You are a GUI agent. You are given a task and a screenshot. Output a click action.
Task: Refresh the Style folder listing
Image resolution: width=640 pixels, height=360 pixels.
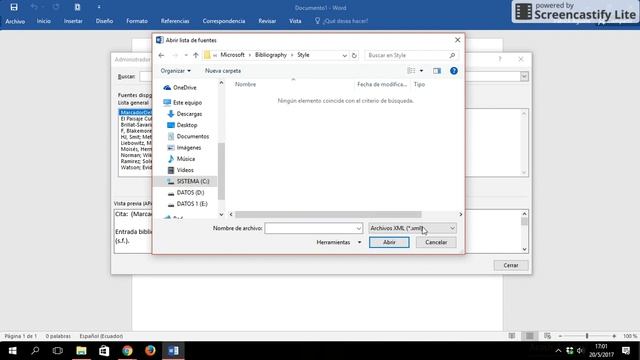click(354, 55)
